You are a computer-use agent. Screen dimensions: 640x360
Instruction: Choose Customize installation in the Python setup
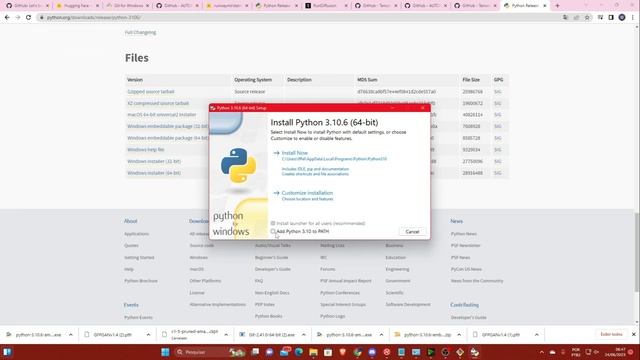(307, 193)
